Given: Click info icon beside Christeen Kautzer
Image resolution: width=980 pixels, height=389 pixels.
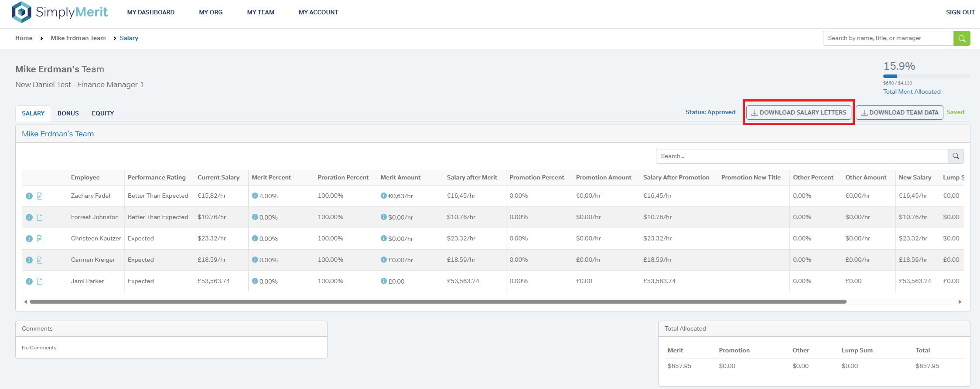Looking at the screenshot, I should pyautogui.click(x=29, y=239).
